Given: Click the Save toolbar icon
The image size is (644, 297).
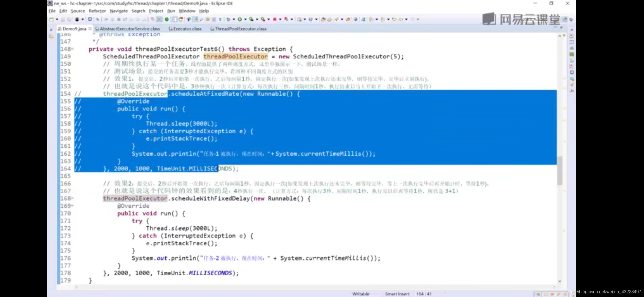Looking at the screenshot, I should [63, 19].
